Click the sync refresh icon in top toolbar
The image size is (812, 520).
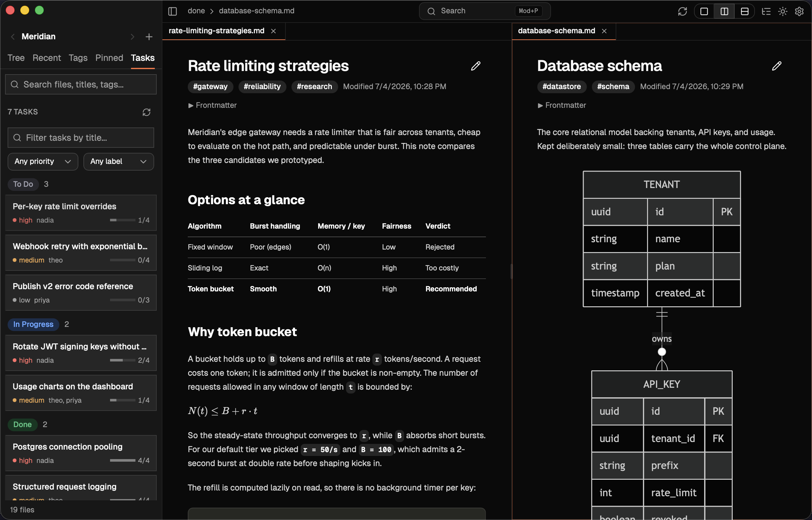pos(682,11)
